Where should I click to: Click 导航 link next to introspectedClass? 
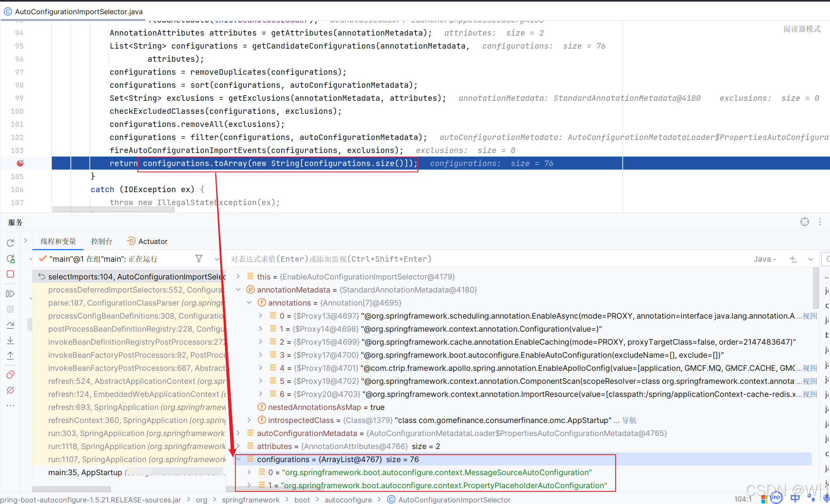pos(630,420)
